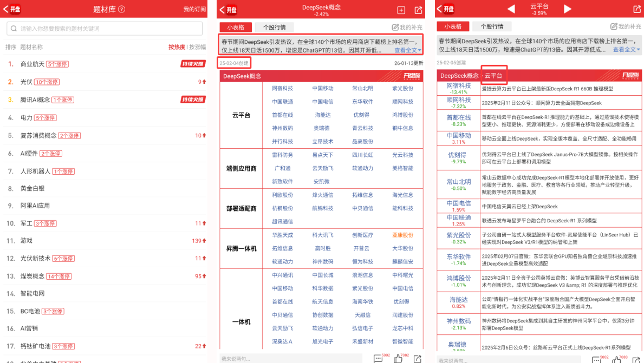Screen dimensions: 644x363
Task: Click the thumbs-up icon in DeepSeek概念 bottom bar
Action: click(x=398, y=359)
